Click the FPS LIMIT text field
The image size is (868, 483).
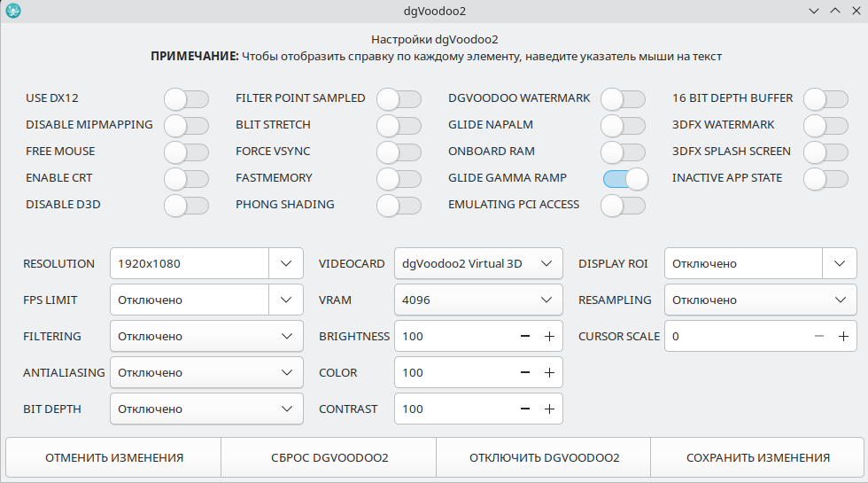(190, 300)
